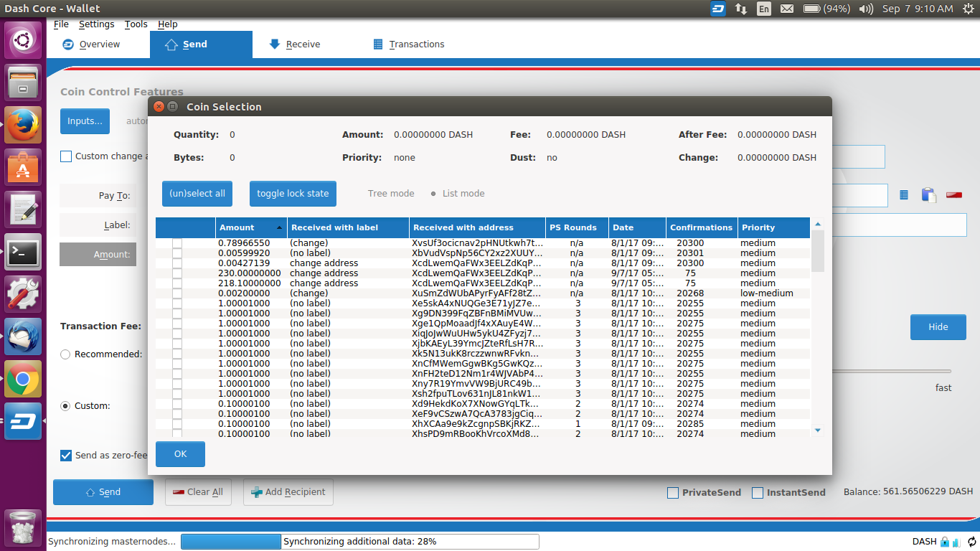Viewport: 980px width, 551px height.
Task: Toggle checkbox for 218.10000000 coin row
Action: coord(177,283)
